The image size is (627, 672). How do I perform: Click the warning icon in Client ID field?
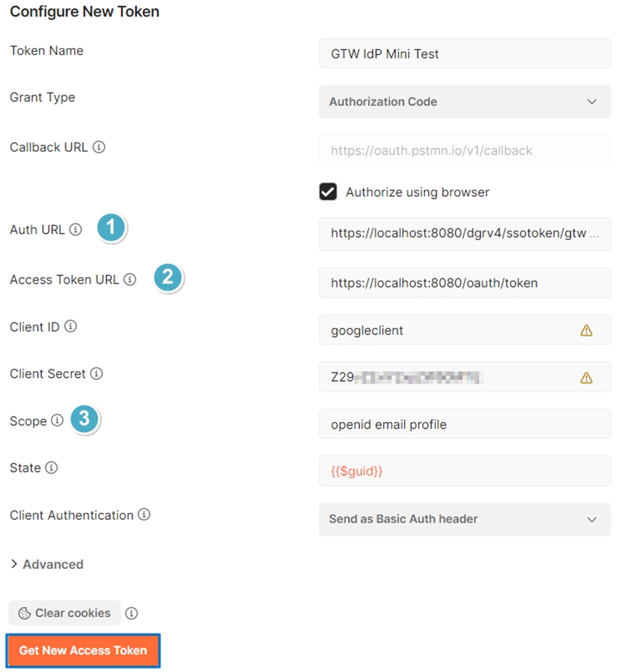click(586, 330)
